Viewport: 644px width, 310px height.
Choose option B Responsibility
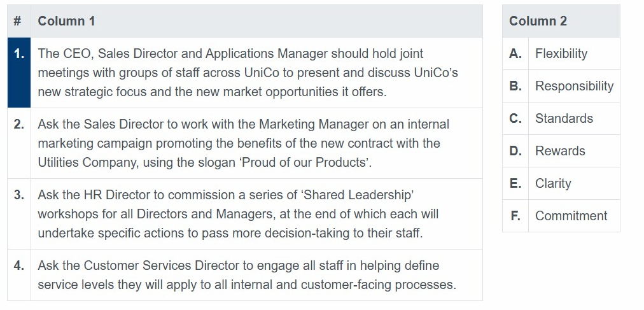(x=574, y=86)
